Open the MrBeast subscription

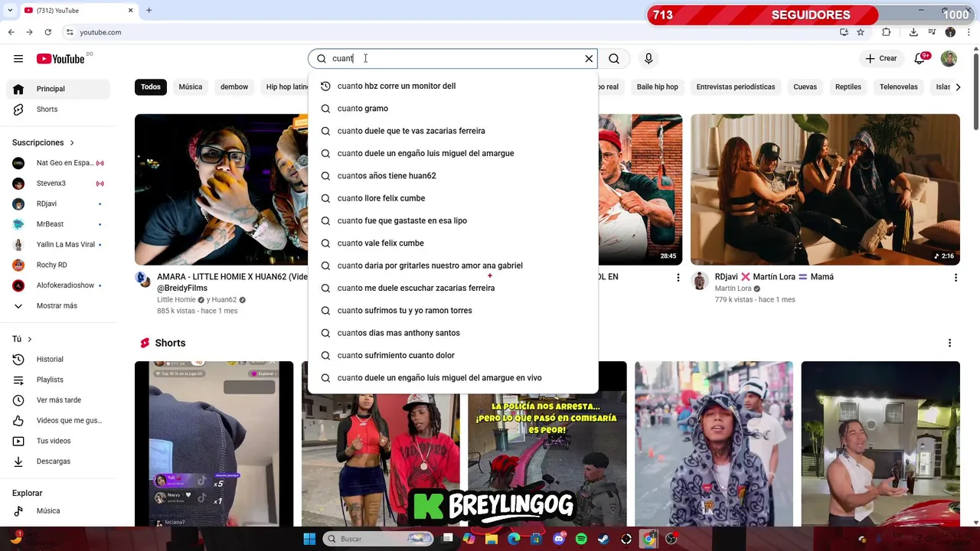[x=58, y=224]
